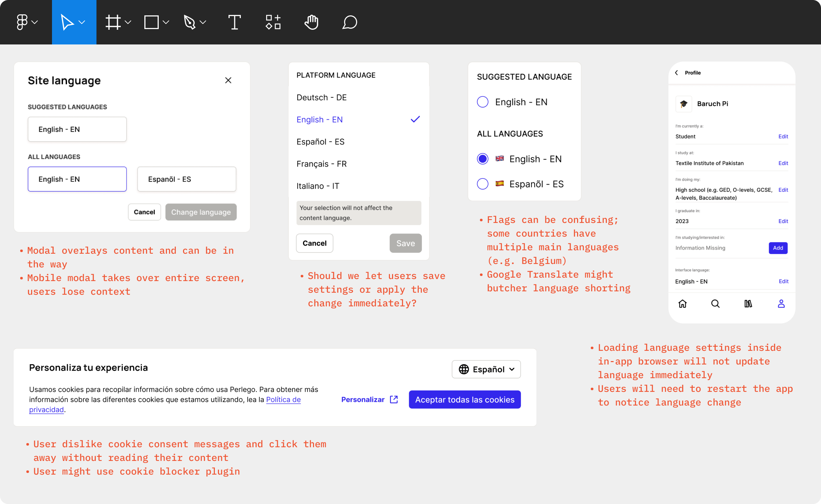
Task: Open the Español language dropdown
Action: (486, 369)
